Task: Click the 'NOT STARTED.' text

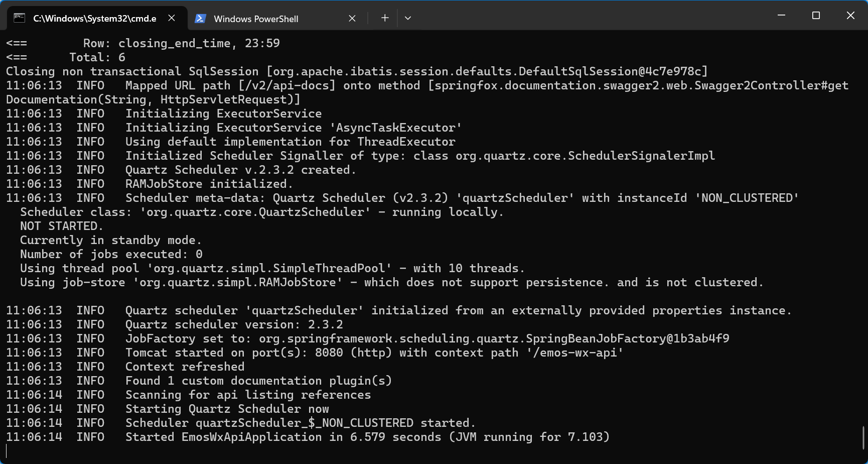Action: point(61,226)
